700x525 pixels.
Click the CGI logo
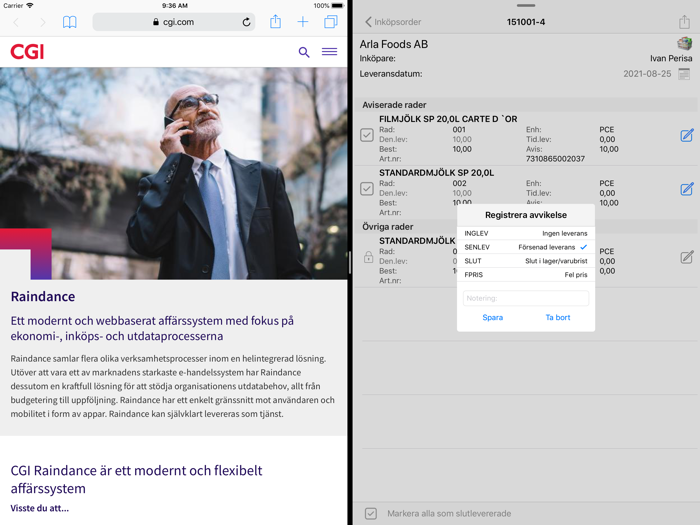click(27, 52)
